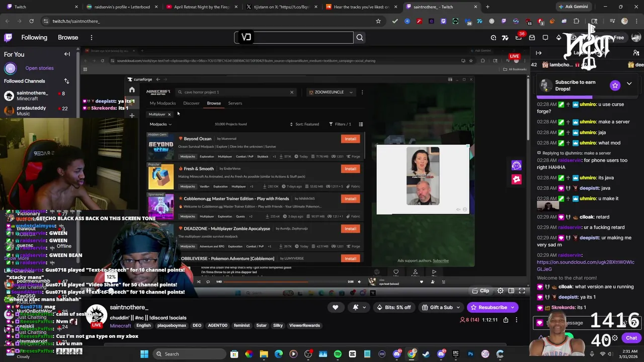Install Fresh & Smooth modpack in CurseForge
Viewport: 644px width, 362px height.
point(350,168)
